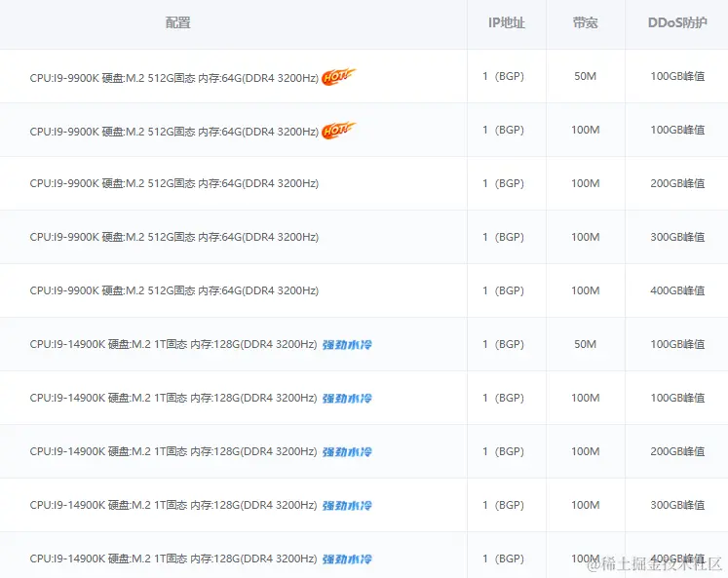Click 200GB峰值 in the I9-9900K row
This screenshot has height=578, width=728.
click(677, 183)
